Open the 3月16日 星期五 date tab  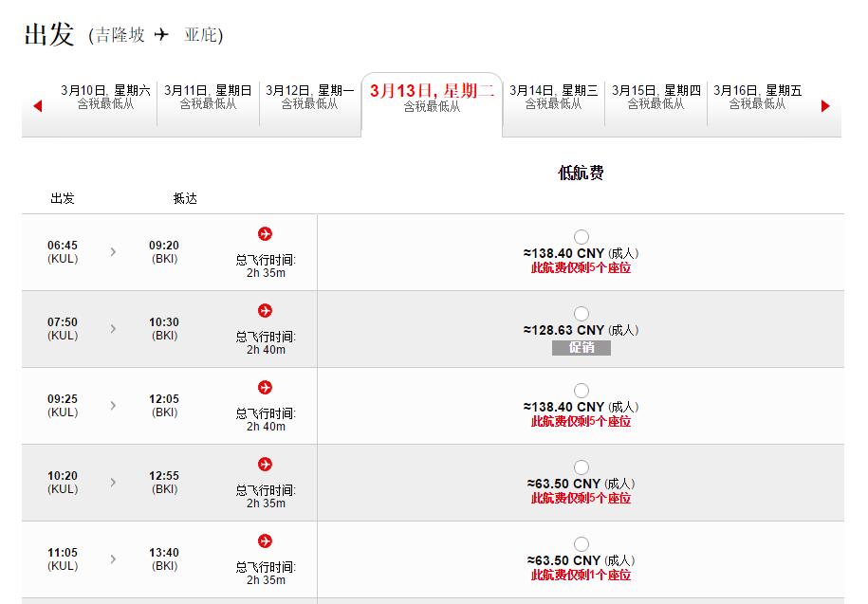click(x=757, y=98)
